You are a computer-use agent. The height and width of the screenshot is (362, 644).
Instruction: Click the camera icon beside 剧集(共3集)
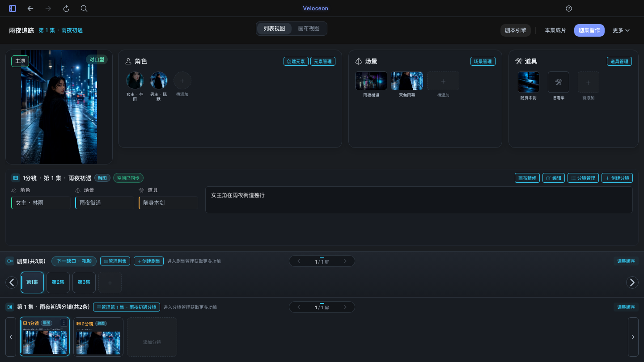pos(10,261)
